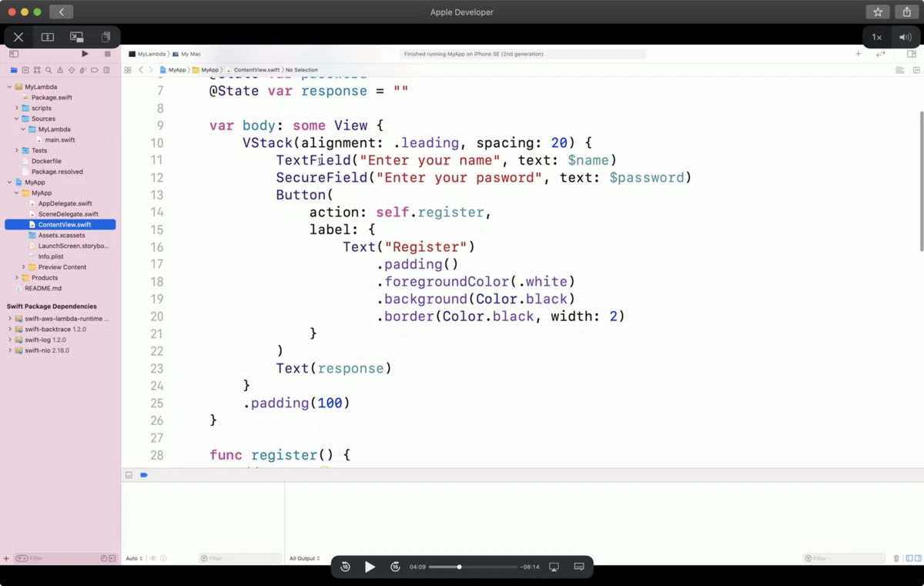924x586 pixels.
Task: Show the find navigator
Action: pyautogui.click(x=49, y=70)
